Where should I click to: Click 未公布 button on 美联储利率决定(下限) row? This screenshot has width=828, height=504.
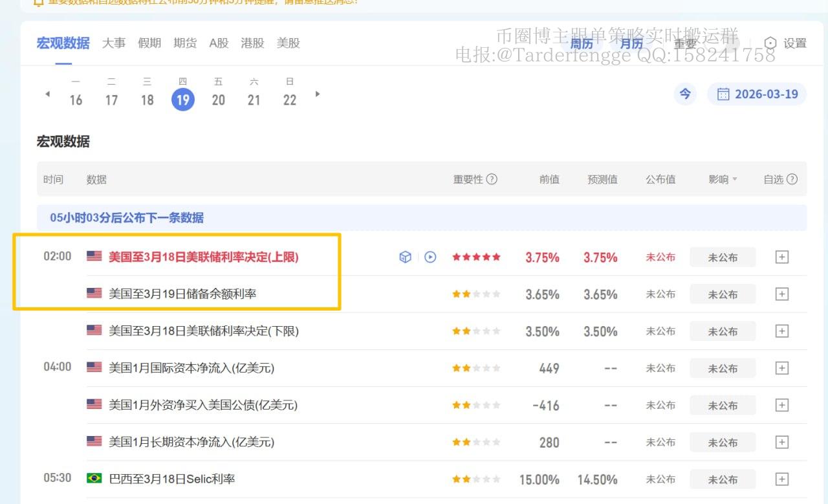point(723,331)
